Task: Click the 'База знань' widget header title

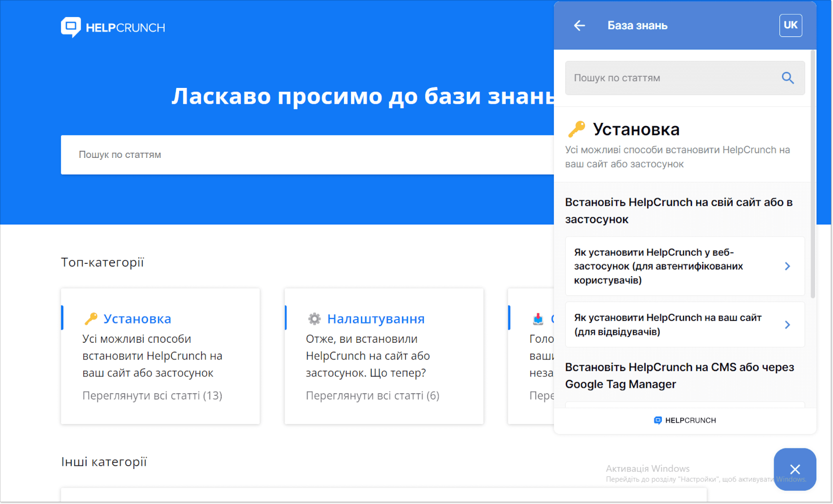Action: pyautogui.click(x=637, y=25)
